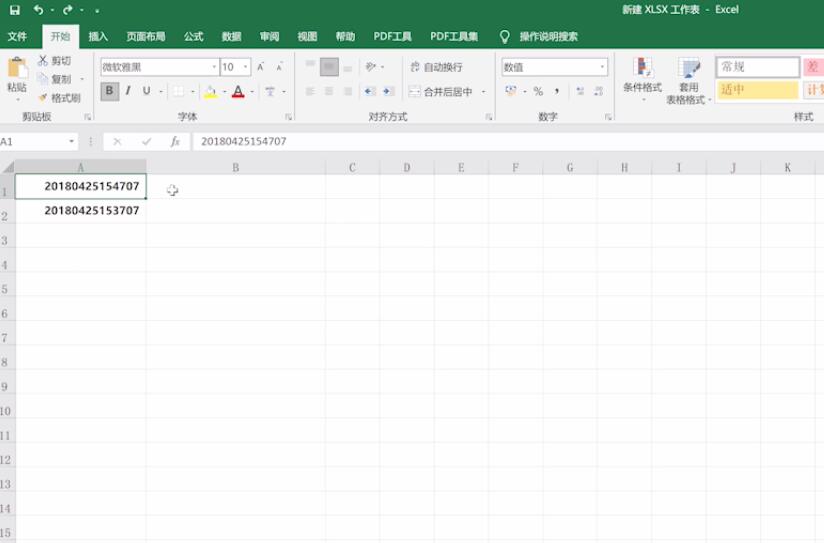Open the font name dropdown 微软雅黑

point(214,67)
